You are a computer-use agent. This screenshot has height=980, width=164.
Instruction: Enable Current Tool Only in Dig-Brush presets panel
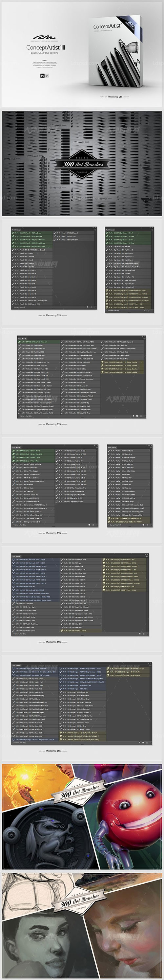tap(113, 311)
